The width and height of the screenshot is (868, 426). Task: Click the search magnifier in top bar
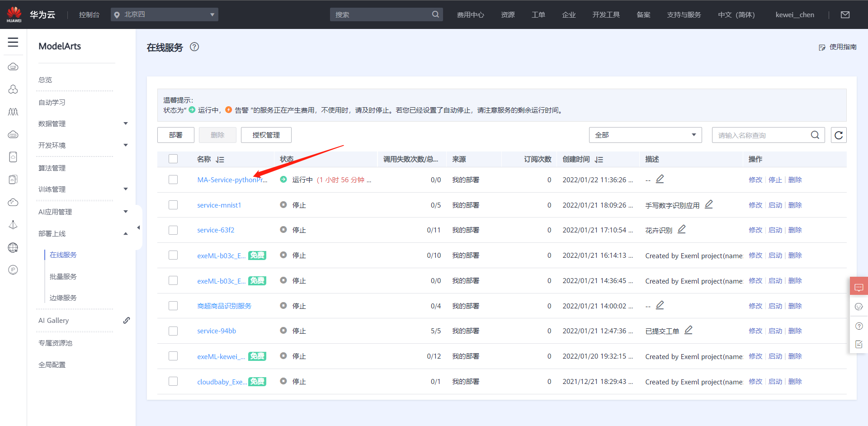coord(435,14)
